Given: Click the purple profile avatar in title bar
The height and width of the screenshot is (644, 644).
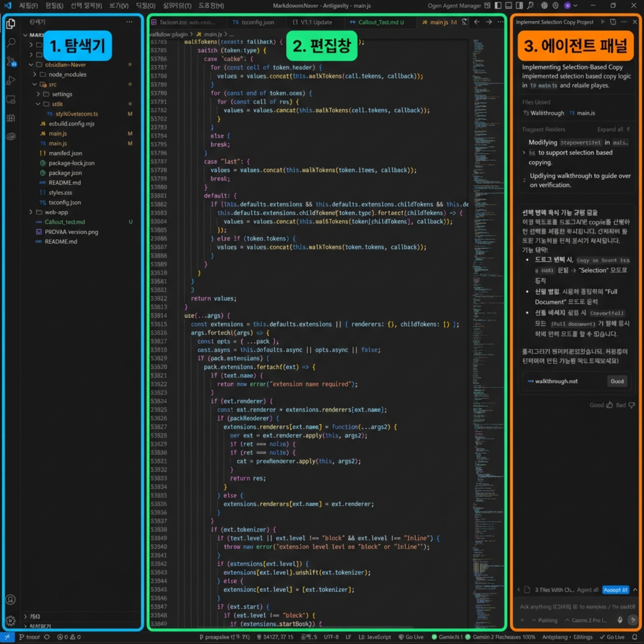Looking at the screenshot, I should pyautogui.click(x=568, y=5).
